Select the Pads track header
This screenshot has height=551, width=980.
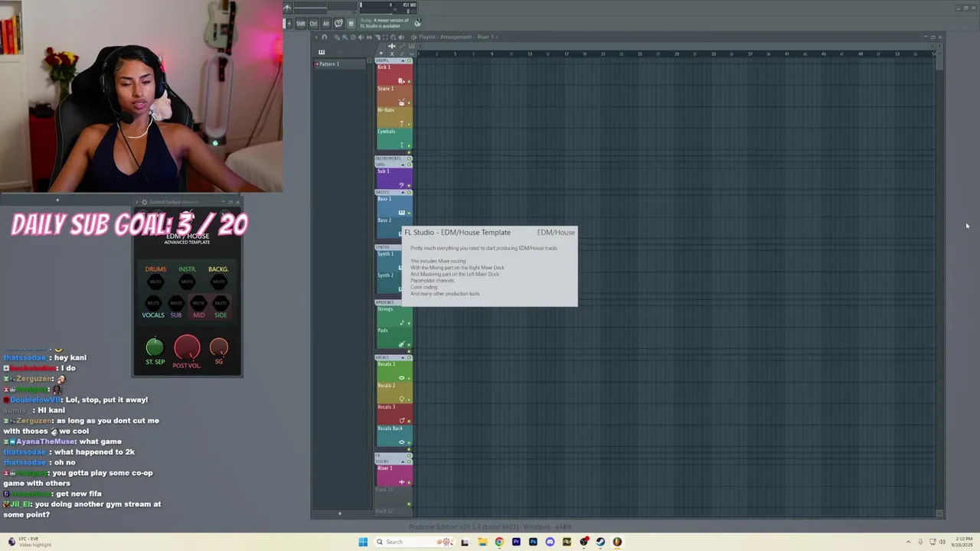(394, 337)
